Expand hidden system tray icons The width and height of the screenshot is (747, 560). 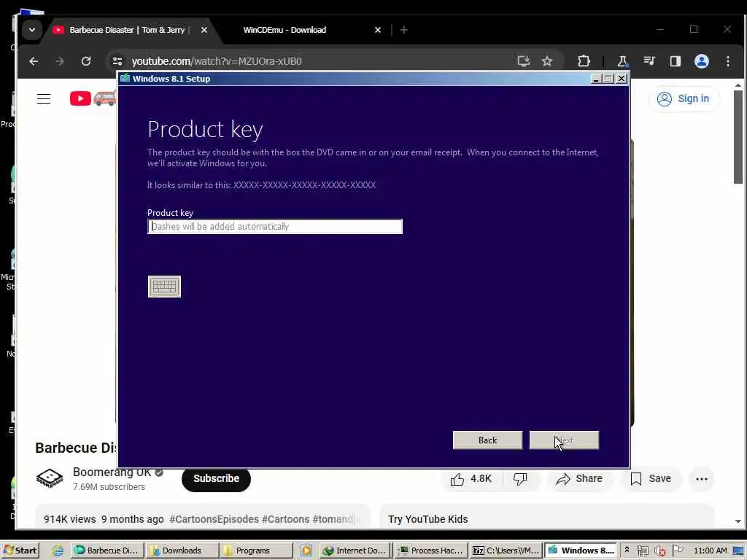click(627, 550)
